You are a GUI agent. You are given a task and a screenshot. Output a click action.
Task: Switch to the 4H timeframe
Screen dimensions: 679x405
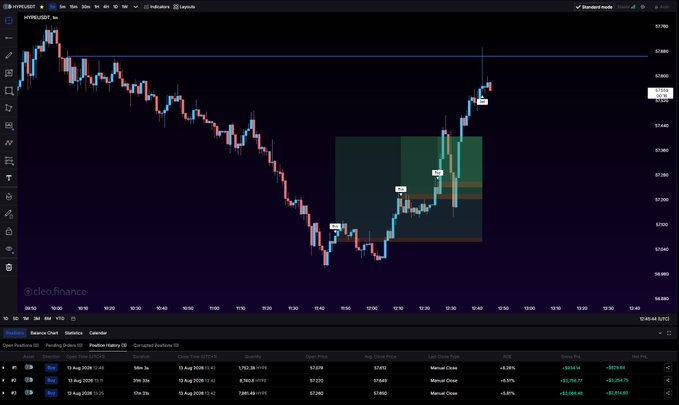[106, 7]
